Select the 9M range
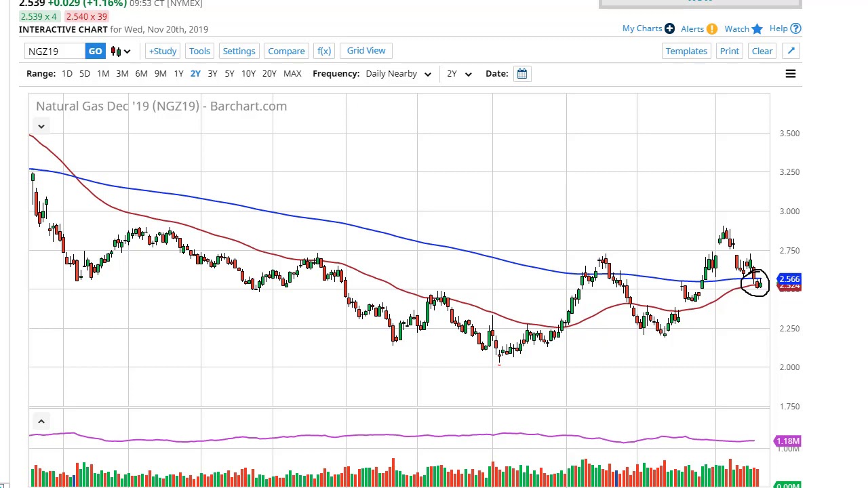 pyautogui.click(x=161, y=73)
